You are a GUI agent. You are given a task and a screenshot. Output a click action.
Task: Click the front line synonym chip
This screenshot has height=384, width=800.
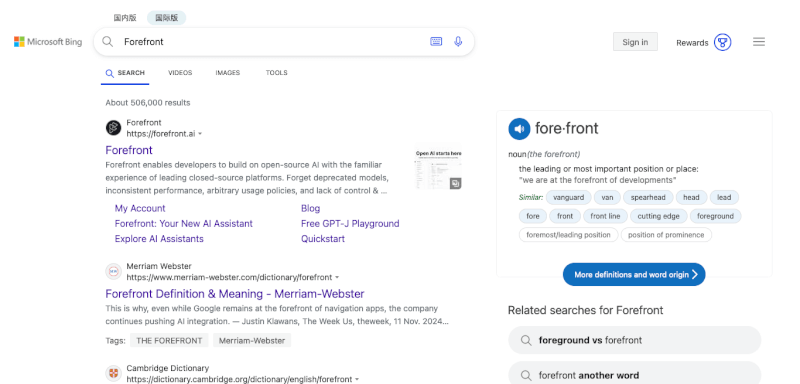(605, 216)
